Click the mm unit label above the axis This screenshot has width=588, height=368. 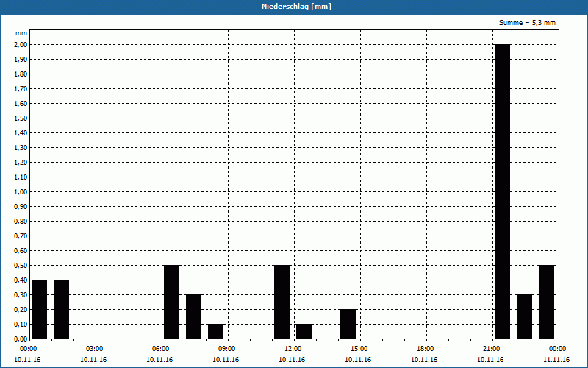click(x=21, y=33)
